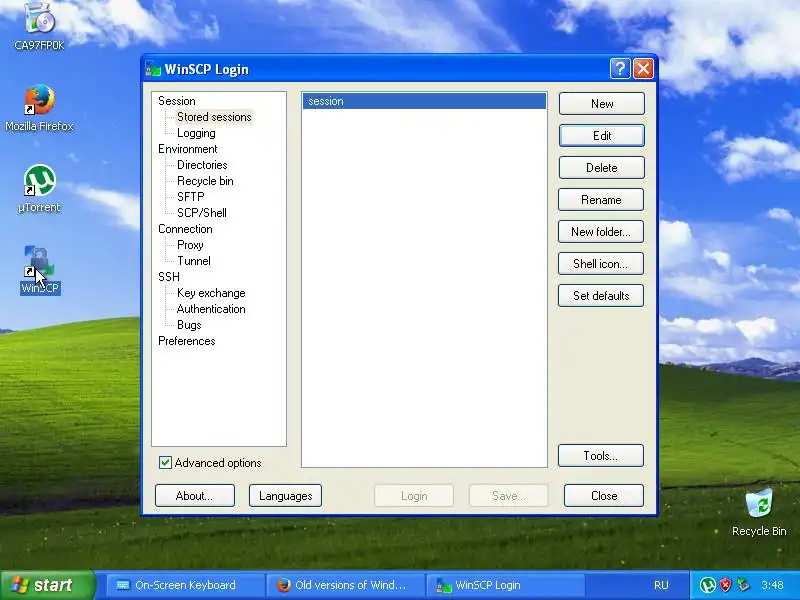Open the Directories settings page
Image resolution: width=800 pixels, height=600 pixels.
coord(202,165)
